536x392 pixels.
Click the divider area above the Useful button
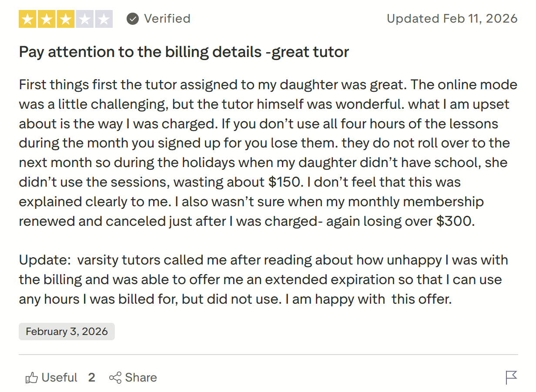click(268, 353)
